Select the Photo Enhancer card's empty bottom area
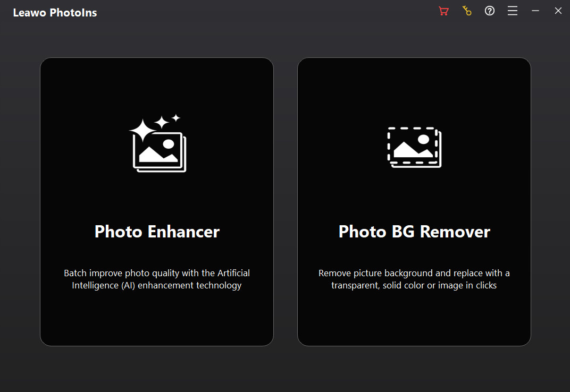Viewport: 570px width, 392px height. (157, 321)
